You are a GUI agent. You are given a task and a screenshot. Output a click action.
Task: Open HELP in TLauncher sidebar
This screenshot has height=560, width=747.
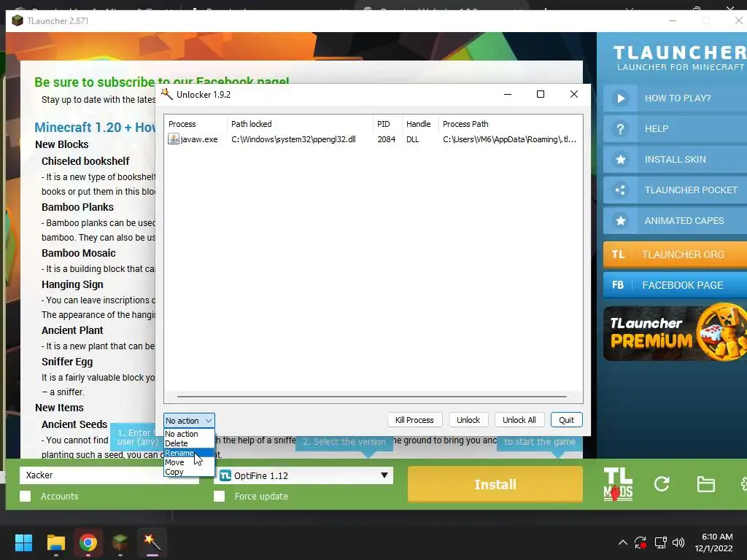(x=675, y=128)
